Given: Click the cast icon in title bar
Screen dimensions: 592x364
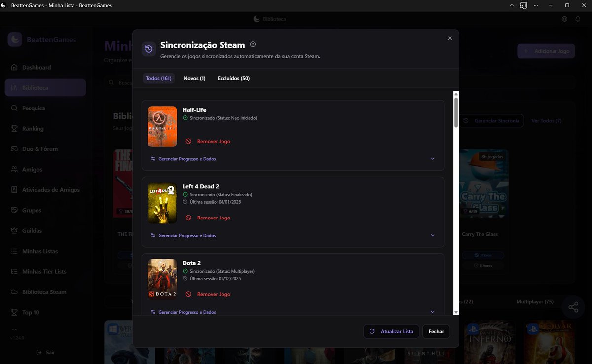Looking at the screenshot, I should pos(524,5).
